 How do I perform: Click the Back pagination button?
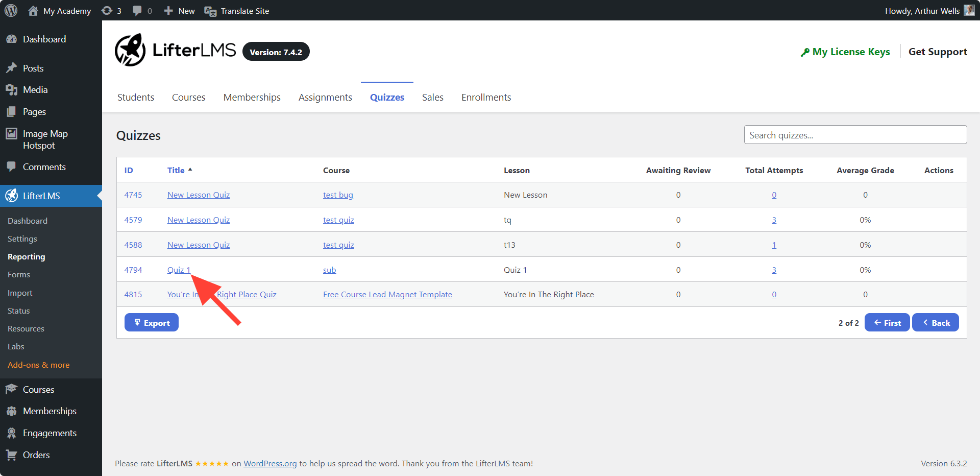936,322
